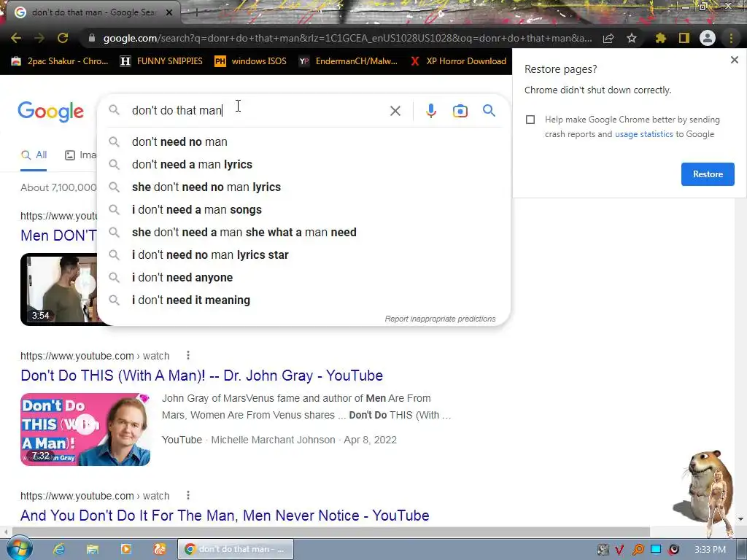747x560 pixels.
Task: Clear the search box with the X
Action: 395,111
